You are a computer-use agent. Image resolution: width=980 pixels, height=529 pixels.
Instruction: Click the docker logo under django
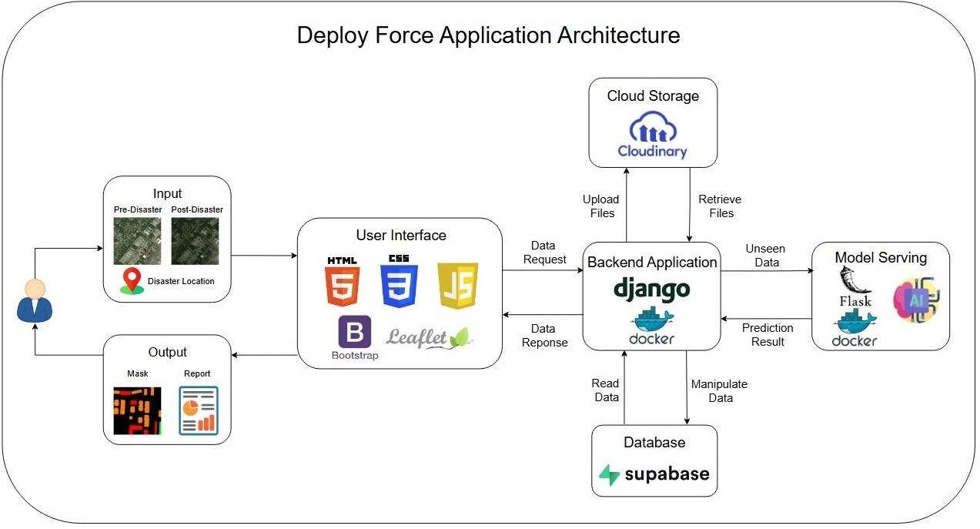pyautogui.click(x=652, y=325)
